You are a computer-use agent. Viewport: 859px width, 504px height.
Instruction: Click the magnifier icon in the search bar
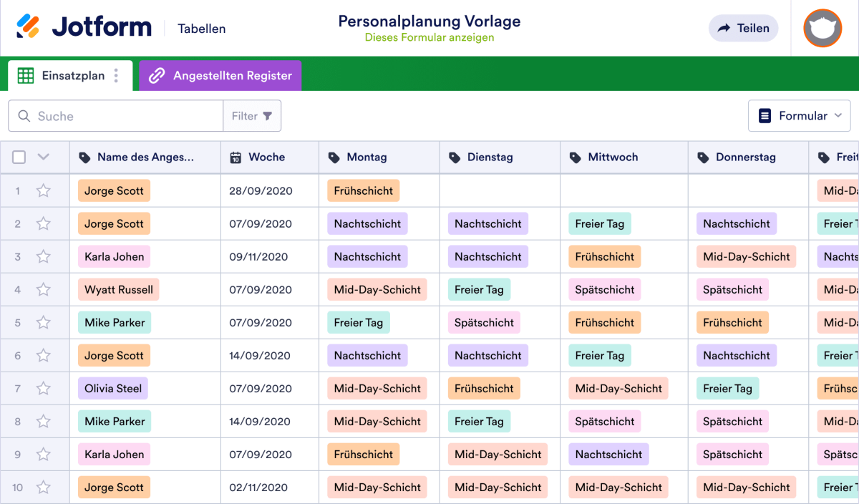click(24, 115)
